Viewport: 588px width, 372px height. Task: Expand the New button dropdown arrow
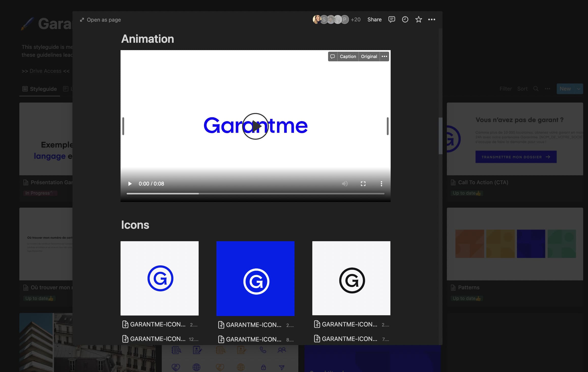click(x=579, y=89)
